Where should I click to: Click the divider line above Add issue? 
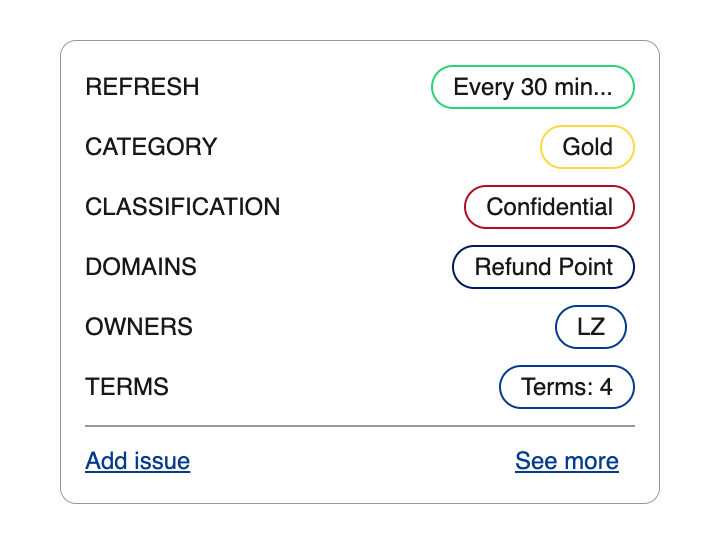(x=360, y=426)
